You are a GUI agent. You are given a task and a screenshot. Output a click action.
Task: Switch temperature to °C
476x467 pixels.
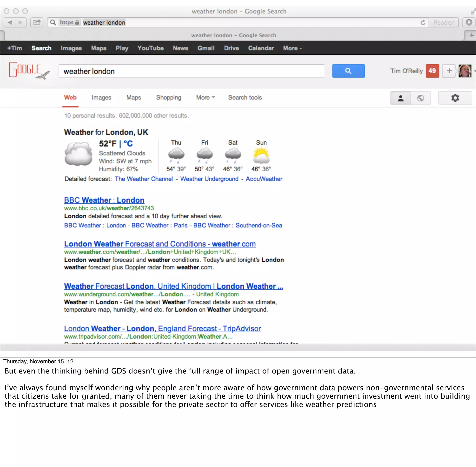[128, 143]
